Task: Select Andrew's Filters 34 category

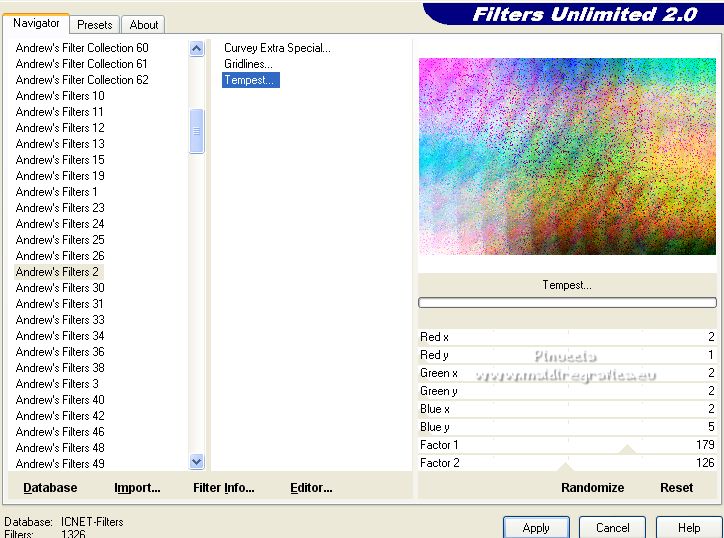Action: tap(60, 336)
